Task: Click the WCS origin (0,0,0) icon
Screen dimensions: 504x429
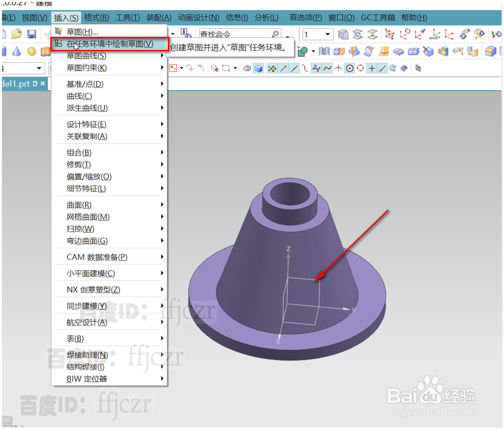Action: [435, 34]
